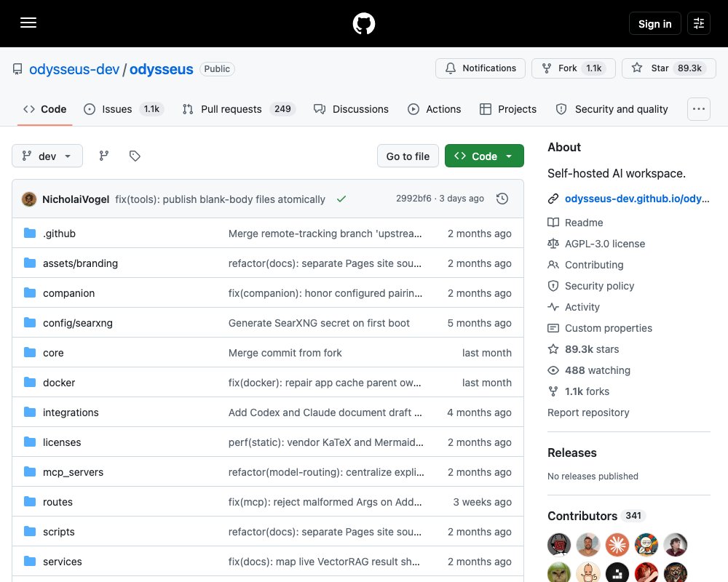Viewport: 728px width, 582px height.
Task: Open the assets/branding folder
Action: pos(80,263)
